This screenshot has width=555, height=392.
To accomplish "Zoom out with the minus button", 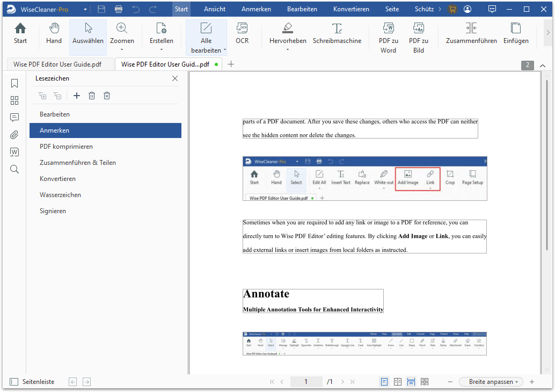I will click(450, 382).
